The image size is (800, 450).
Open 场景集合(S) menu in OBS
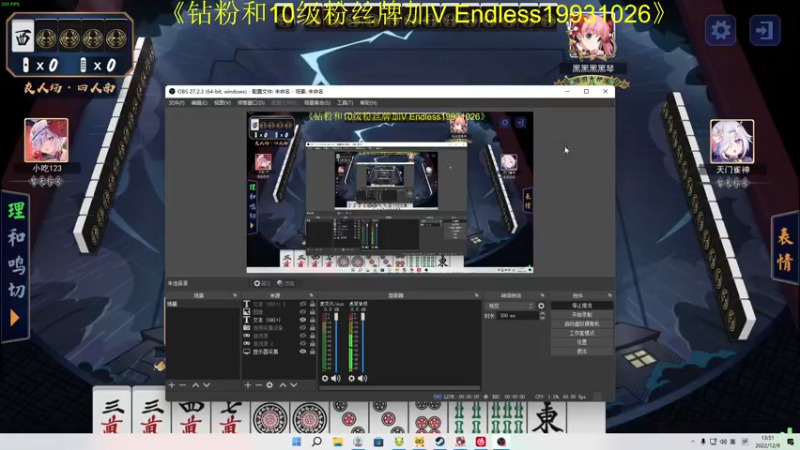pyautogui.click(x=317, y=103)
